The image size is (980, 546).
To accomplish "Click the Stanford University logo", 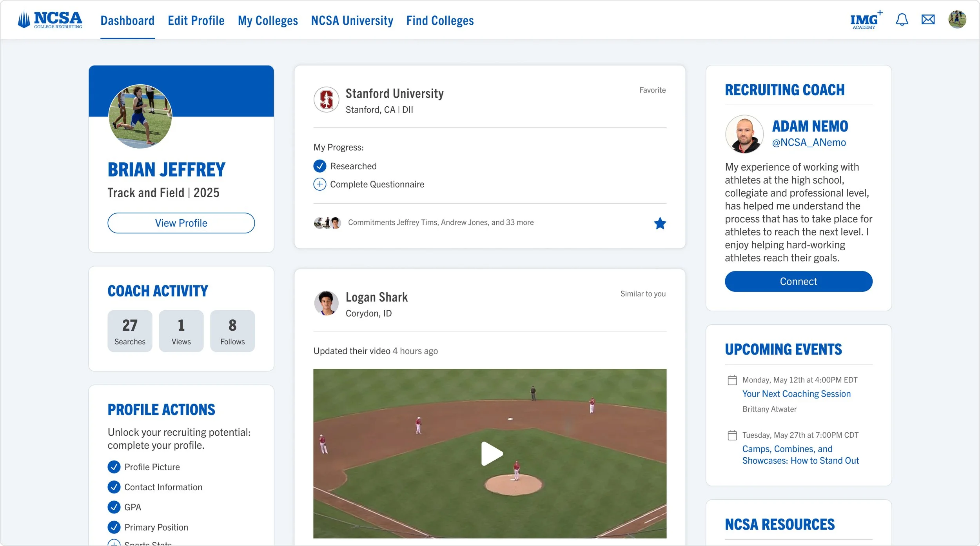I will click(327, 100).
